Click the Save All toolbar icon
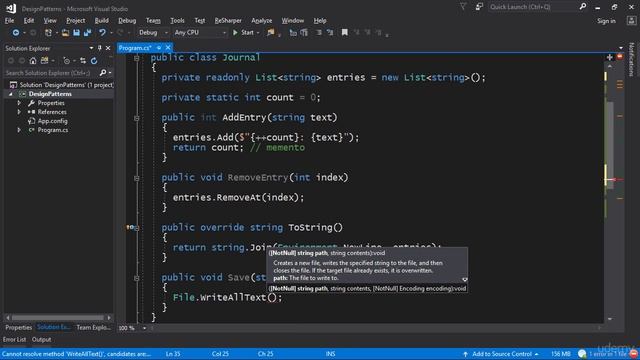 pyautogui.click(x=87, y=33)
